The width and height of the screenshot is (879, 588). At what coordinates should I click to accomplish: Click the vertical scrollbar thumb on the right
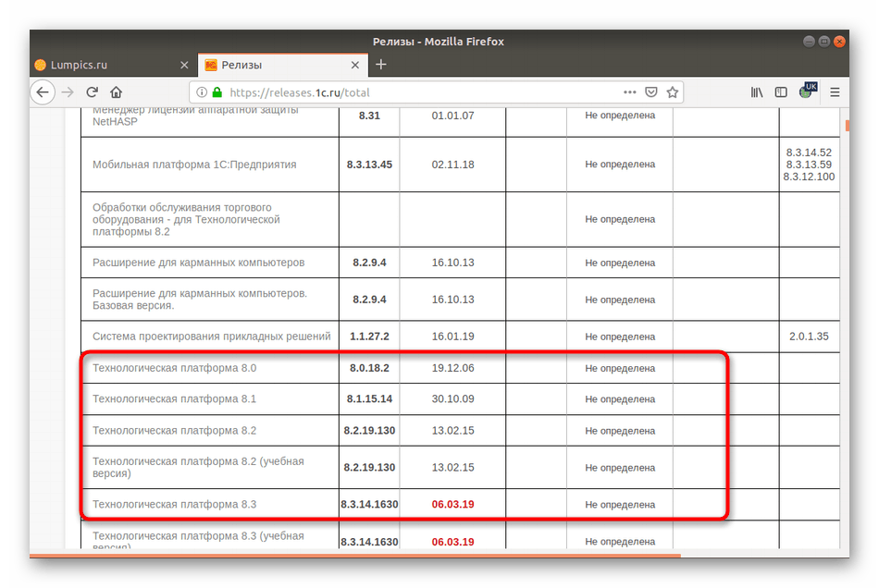point(847,126)
